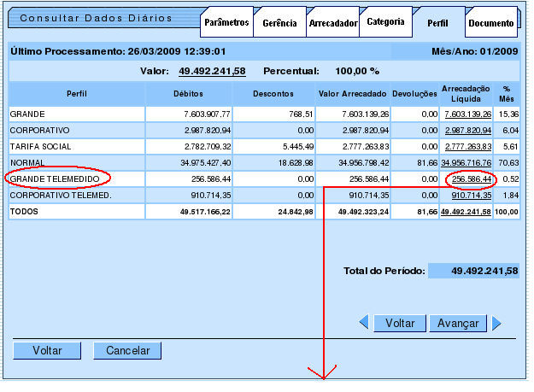The image size is (534, 392).
Task: Select the Arrecadador tab
Action: (x=332, y=23)
